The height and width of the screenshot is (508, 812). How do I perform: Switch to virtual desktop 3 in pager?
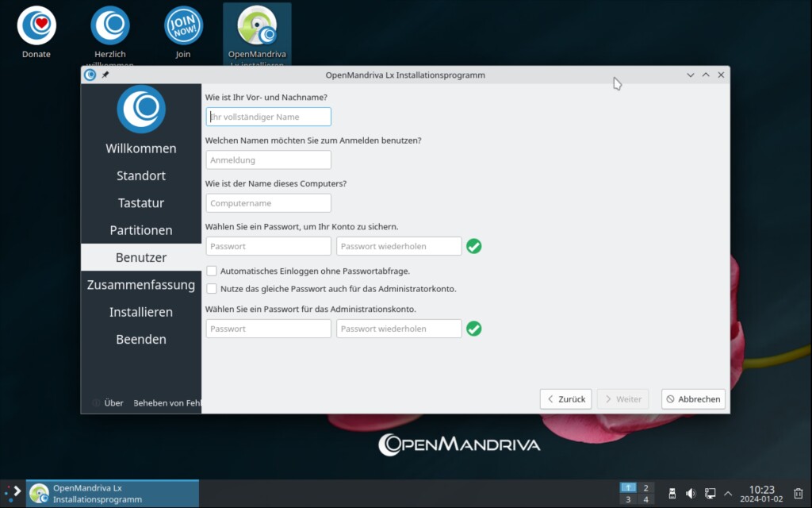point(628,500)
